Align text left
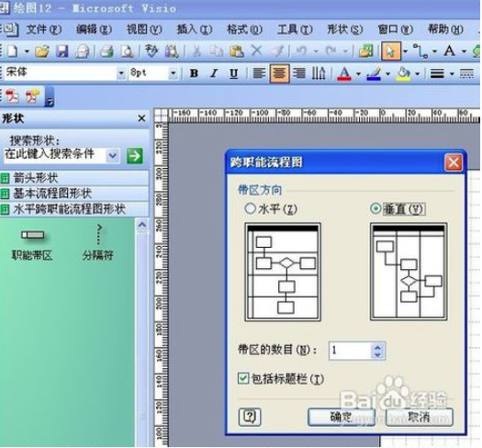482x448 pixels. click(259, 73)
